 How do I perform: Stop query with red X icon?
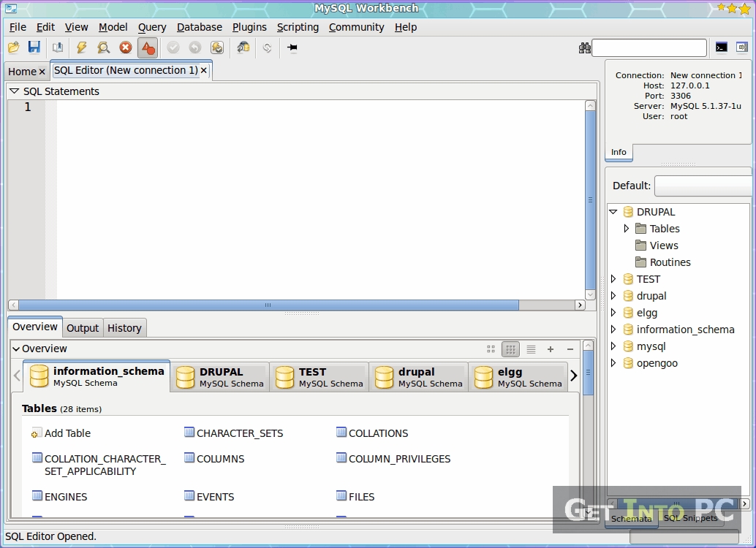pos(125,47)
